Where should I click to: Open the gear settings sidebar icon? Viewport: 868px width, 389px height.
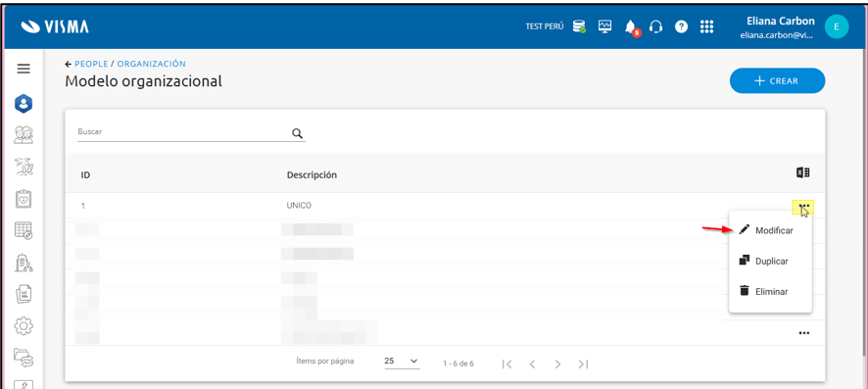(x=24, y=326)
